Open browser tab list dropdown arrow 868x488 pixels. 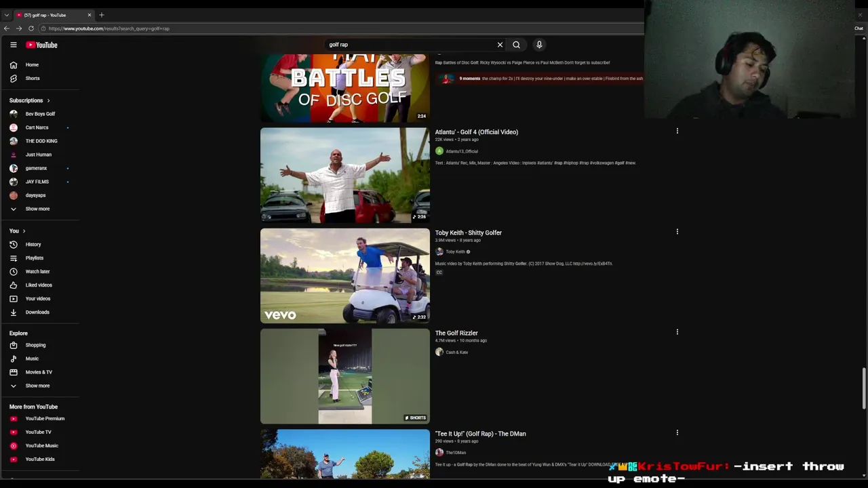pyautogui.click(x=7, y=15)
